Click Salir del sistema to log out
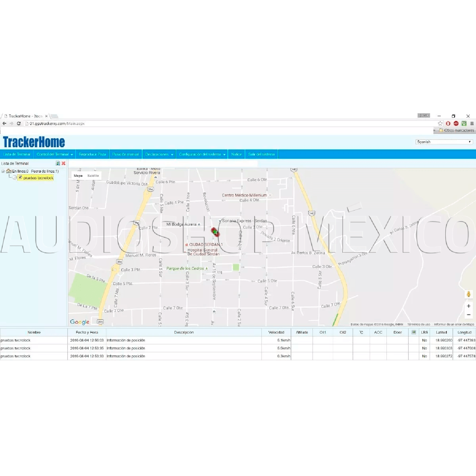Viewport: 476px width, 476px height. [261, 154]
